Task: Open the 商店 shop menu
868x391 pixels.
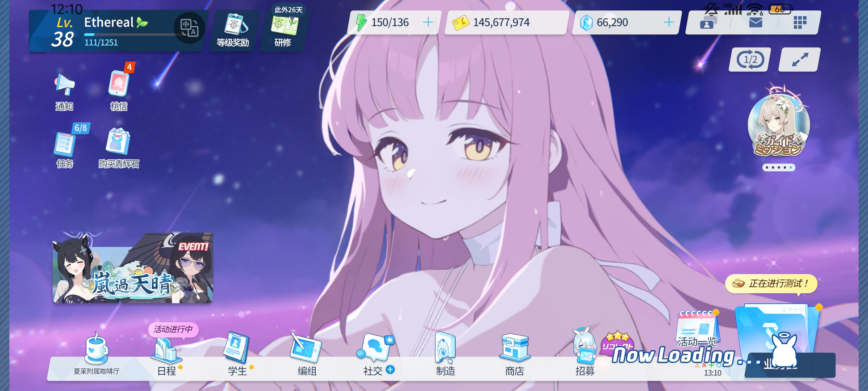Action: [515, 355]
